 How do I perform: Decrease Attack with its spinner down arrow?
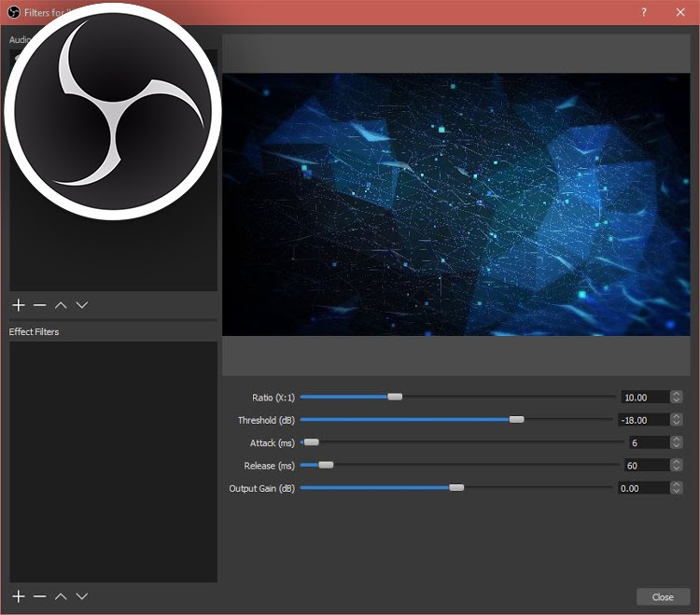coord(677,446)
